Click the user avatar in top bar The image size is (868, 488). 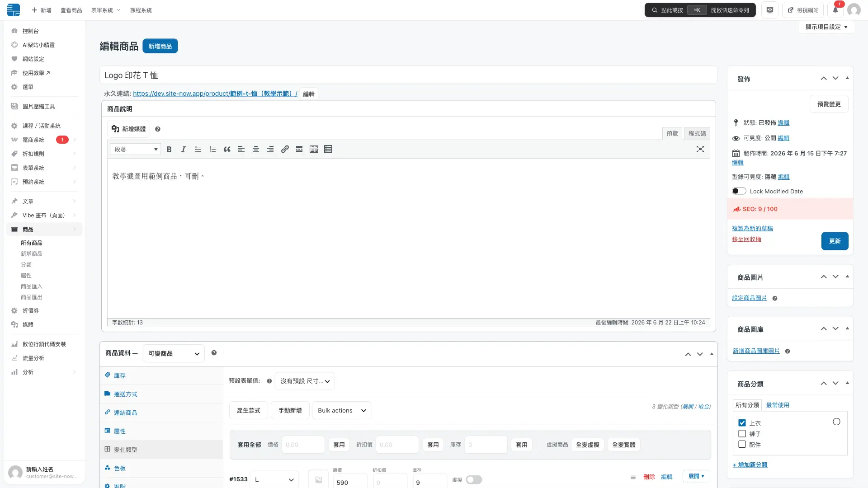pyautogui.click(x=854, y=10)
